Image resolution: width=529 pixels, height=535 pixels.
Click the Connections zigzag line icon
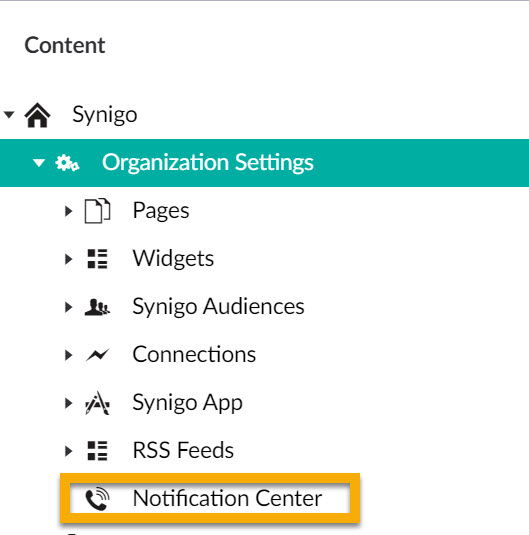[97, 355]
